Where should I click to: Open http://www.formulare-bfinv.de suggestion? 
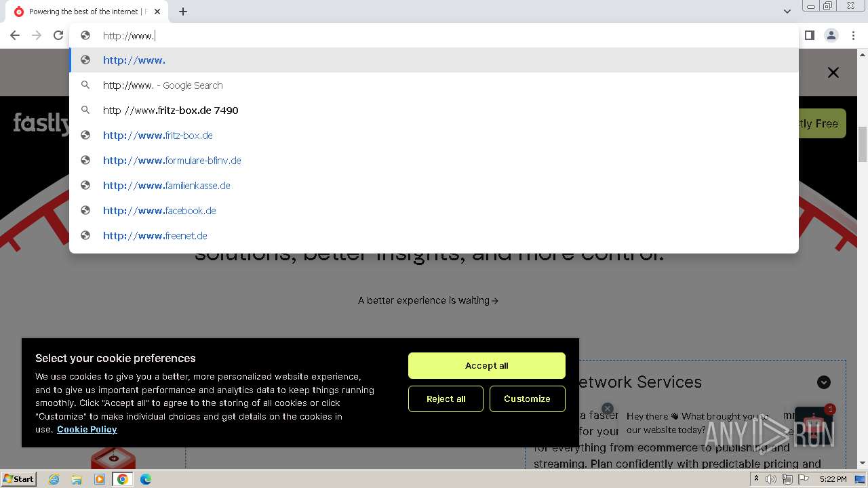(x=434, y=161)
